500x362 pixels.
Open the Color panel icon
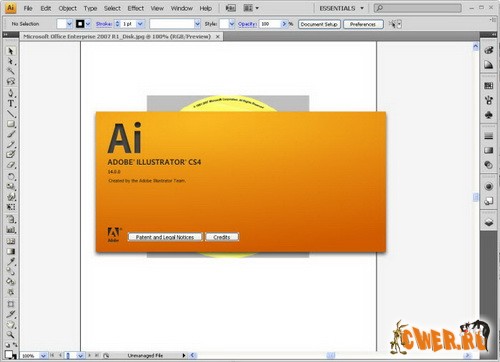[x=489, y=50]
